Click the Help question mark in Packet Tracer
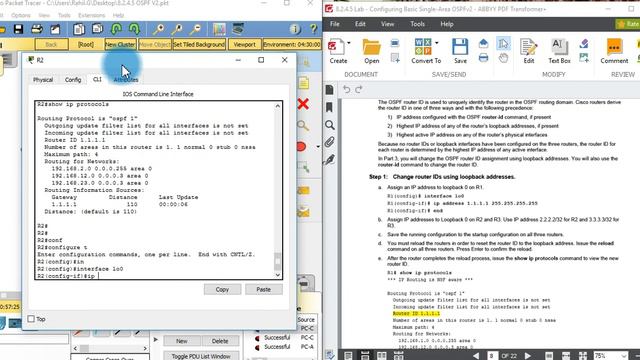This screenshot has height=360, width=640. click(x=313, y=29)
